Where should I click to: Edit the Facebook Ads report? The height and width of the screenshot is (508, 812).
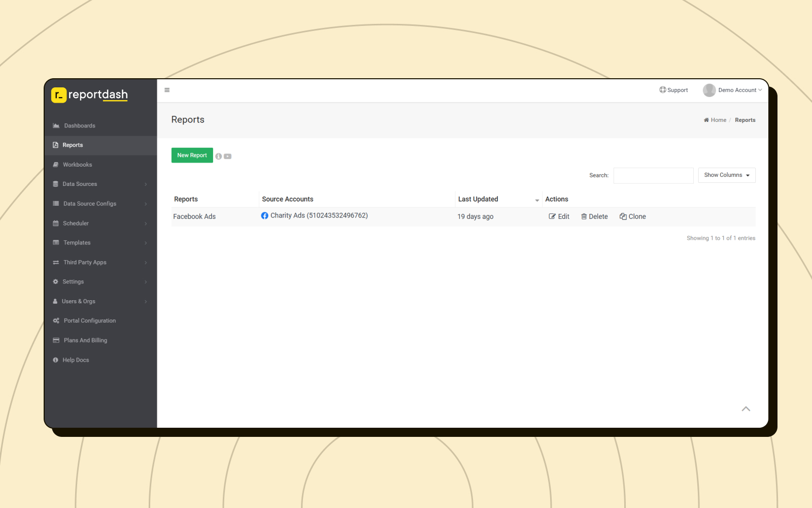pos(559,216)
